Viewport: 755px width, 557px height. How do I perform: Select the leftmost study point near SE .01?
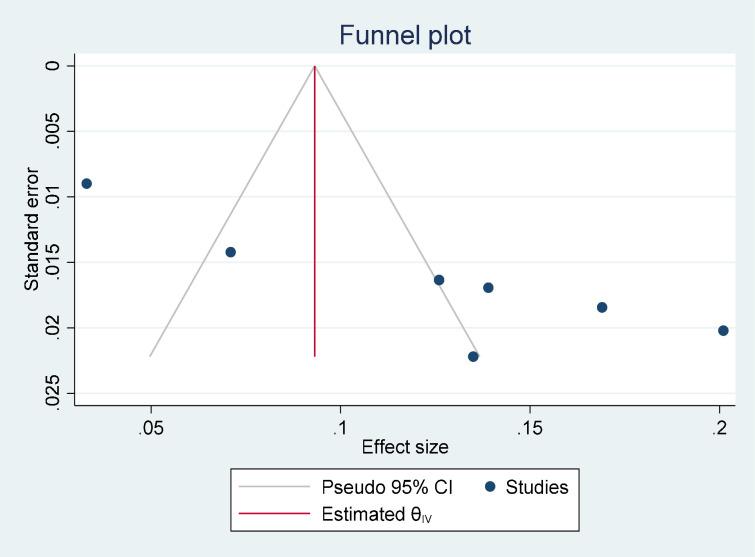tap(87, 184)
